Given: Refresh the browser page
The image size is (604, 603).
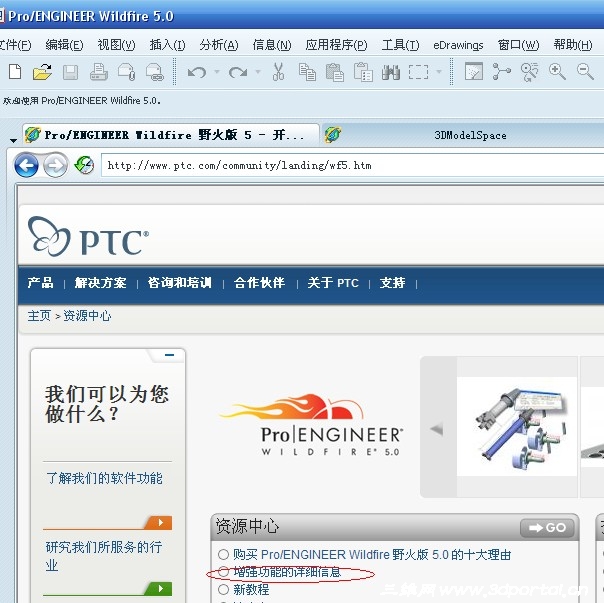Looking at the screenshot, I should tap(84, 165).
